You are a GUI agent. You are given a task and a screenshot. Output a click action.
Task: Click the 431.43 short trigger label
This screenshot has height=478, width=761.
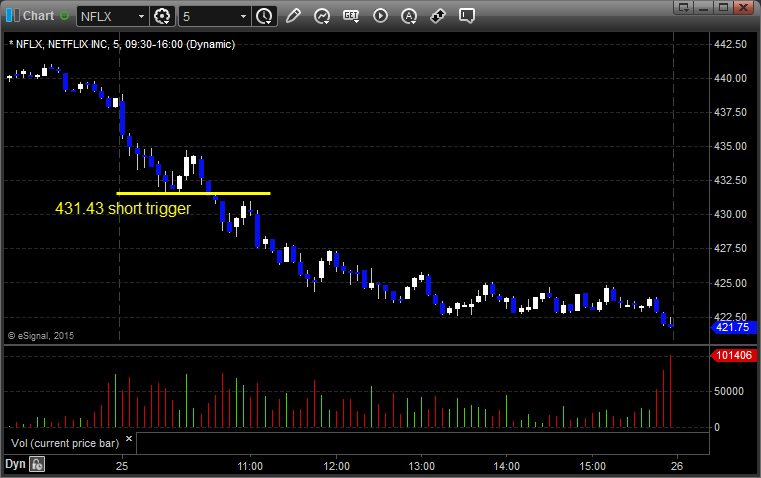click(123, 208)
